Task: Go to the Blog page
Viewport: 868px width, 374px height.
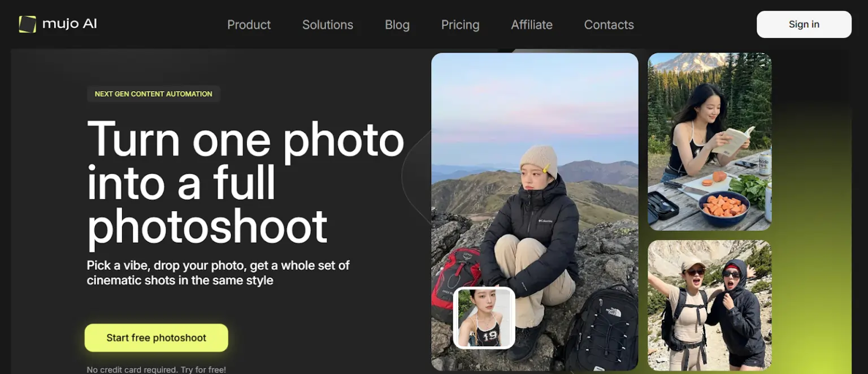Action: (x=397, y=25)
